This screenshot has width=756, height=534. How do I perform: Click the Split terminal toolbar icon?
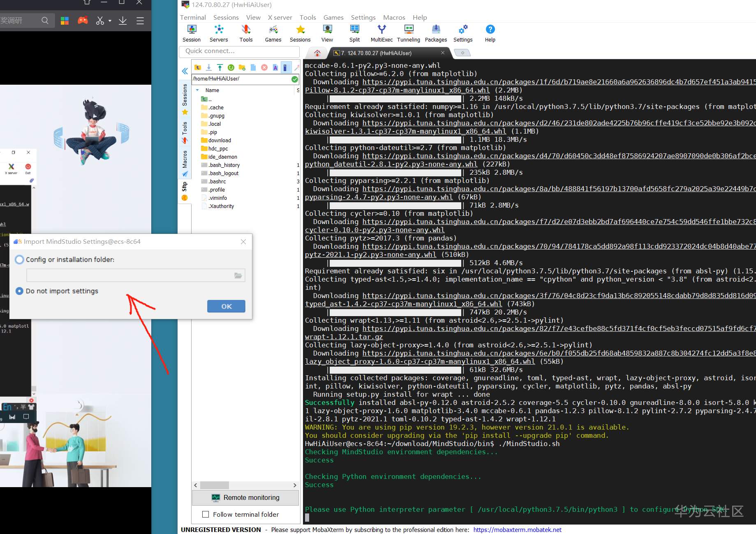(354, 33)
